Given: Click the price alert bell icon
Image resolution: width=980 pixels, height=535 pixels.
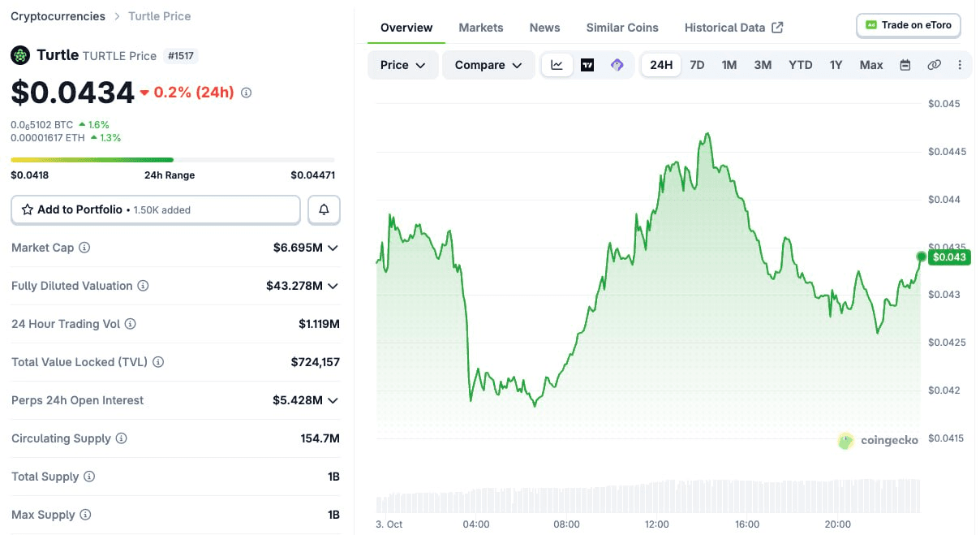Looking at the screenshot, I should click(324, 209).
